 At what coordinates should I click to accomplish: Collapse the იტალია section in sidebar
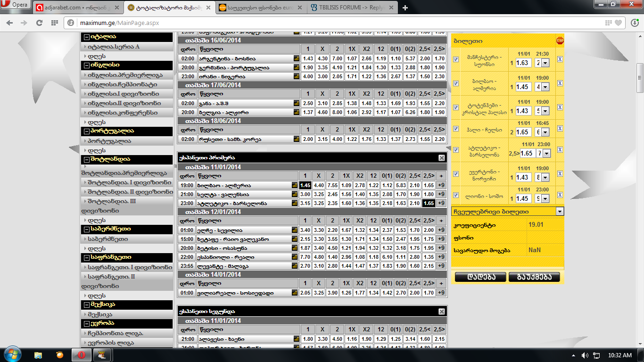pyautogui.click(x=86, y=37)
